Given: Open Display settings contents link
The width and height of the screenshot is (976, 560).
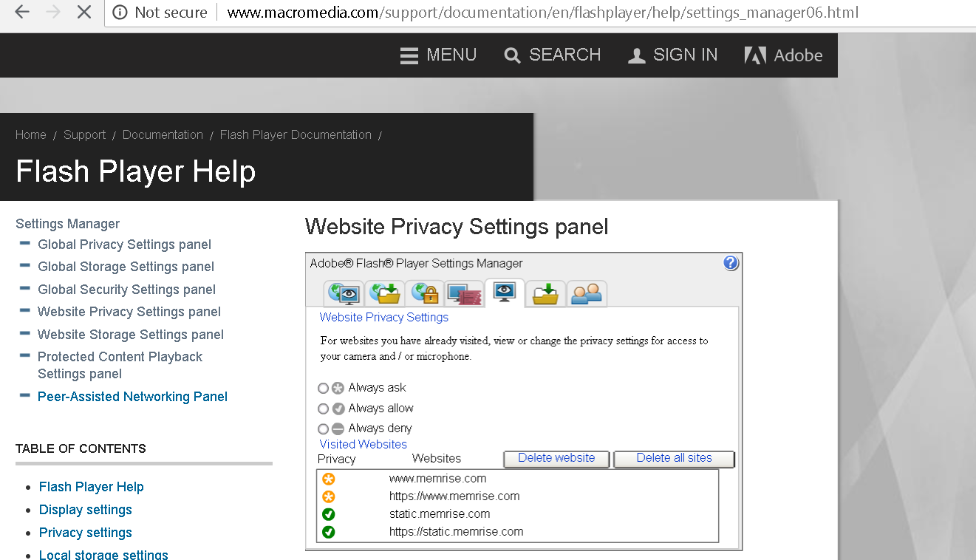Looking at the screenshot, I should (86, 510).
